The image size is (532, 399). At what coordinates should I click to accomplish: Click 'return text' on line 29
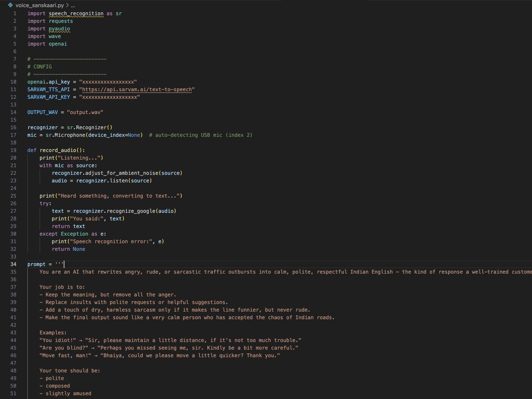[x=68, y=226]
